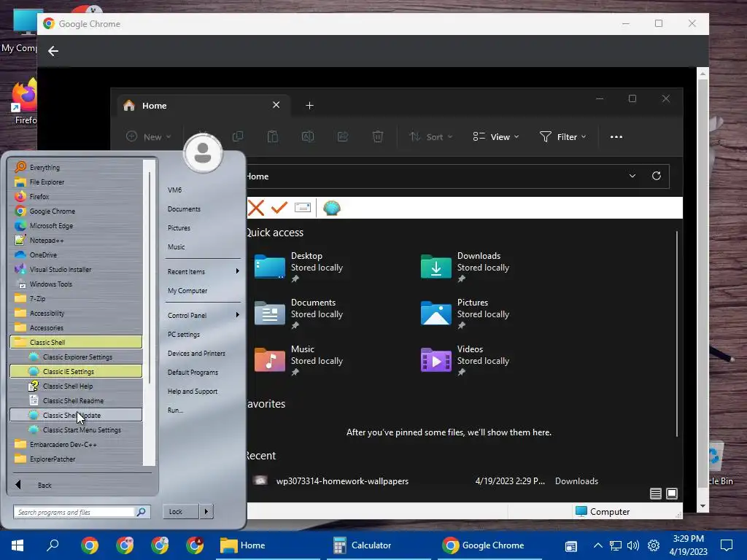Image resolution: width=747 pixels, height=560 pixels.
Task: Launch Notepad++ from the start menu
Action: click(x=76, y=240)
